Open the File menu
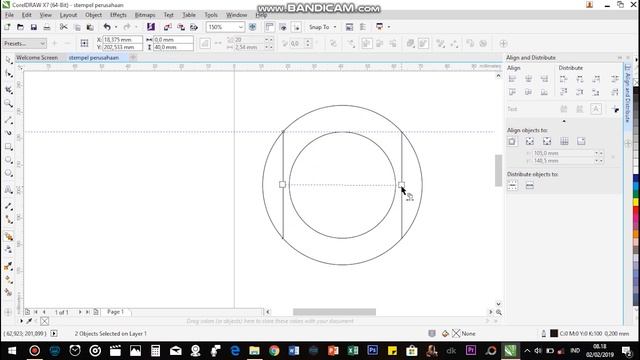Screen dimensions: 640x360 click(x=9, y=15)
